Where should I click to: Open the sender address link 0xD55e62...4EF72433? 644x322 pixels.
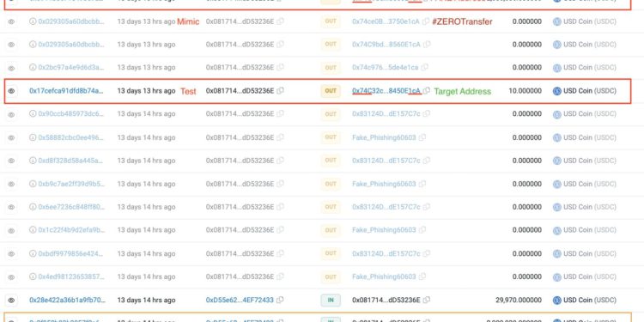click(240, 301)
